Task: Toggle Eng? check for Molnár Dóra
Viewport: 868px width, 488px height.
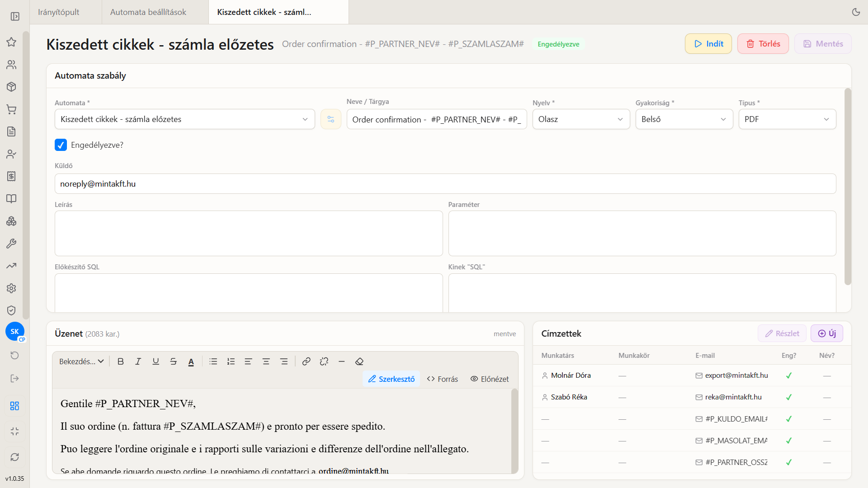Action: coord(789,375)
